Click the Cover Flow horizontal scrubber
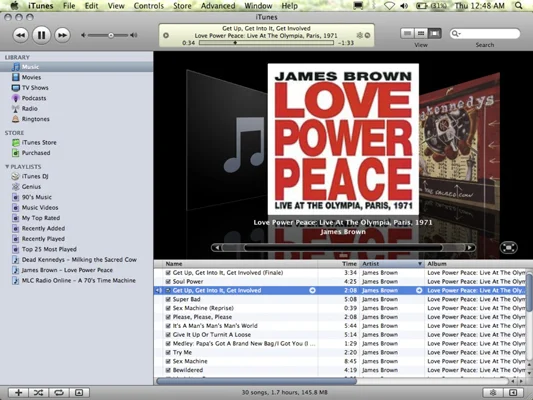Screen dimensions: 533x400 click(x=343, y=248)
